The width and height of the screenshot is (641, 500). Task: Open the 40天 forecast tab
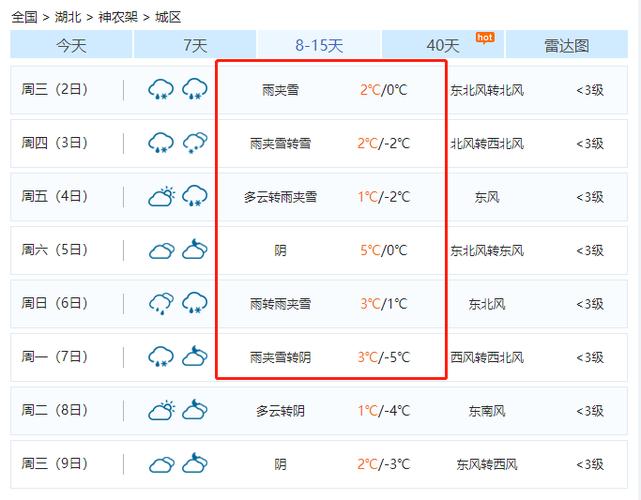click(443, 45)
